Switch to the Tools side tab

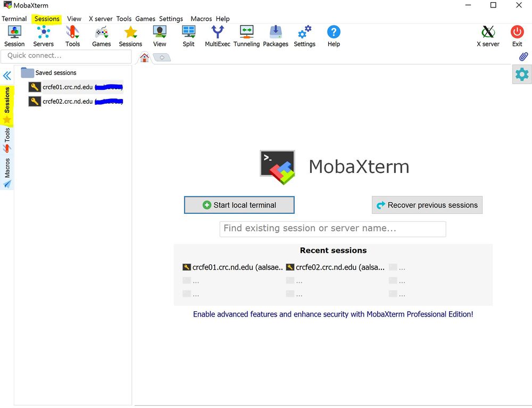coord(7,139)
